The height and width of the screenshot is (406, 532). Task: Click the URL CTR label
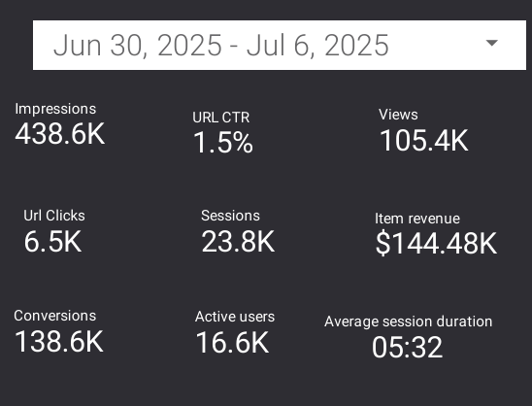click(221, 118)
